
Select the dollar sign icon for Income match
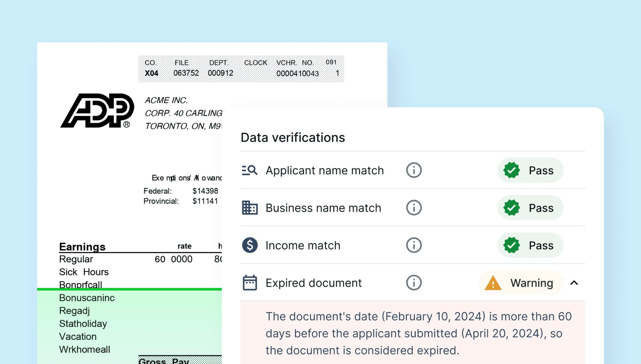(249, 245)
